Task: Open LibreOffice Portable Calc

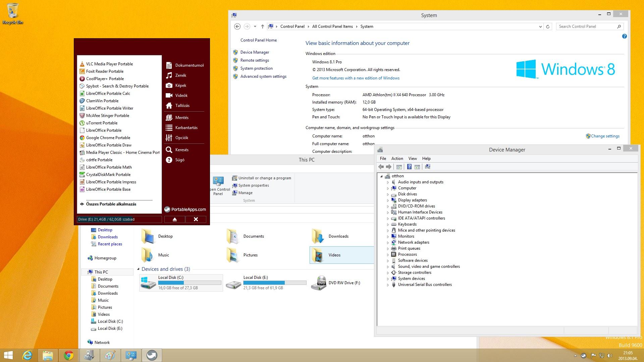Action: pos(105,94)
